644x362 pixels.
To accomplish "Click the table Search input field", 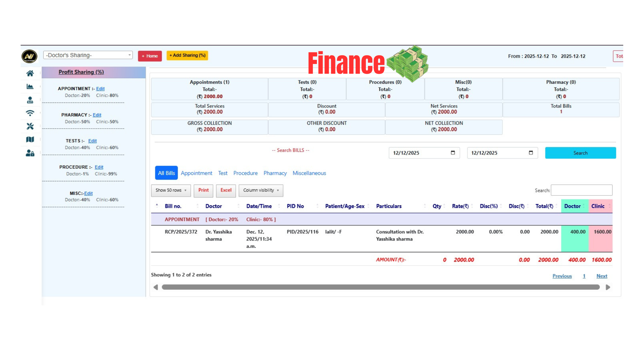I will [x=581, y=190].
